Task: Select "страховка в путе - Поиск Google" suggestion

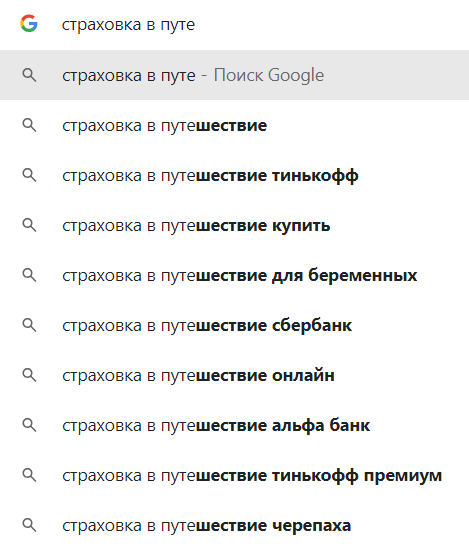Action: tap(234, 75)
